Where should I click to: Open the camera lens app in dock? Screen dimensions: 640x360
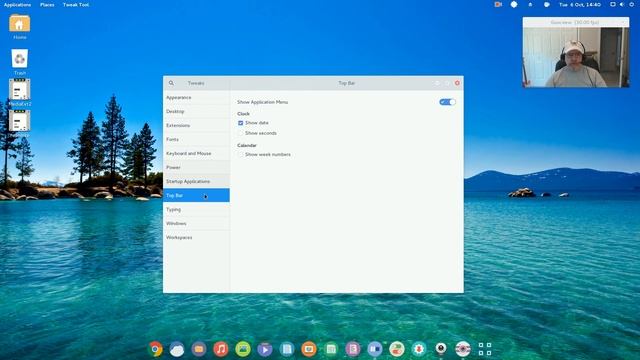point(463,349)
